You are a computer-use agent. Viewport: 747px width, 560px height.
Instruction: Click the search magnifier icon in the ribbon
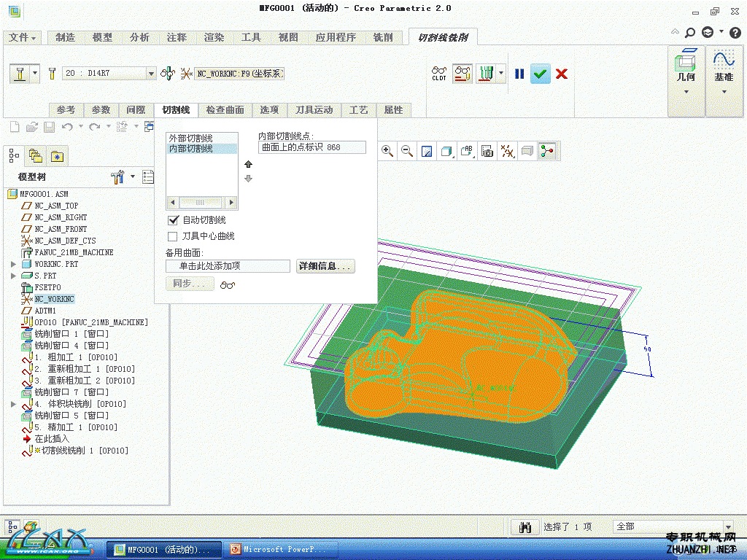690,33
